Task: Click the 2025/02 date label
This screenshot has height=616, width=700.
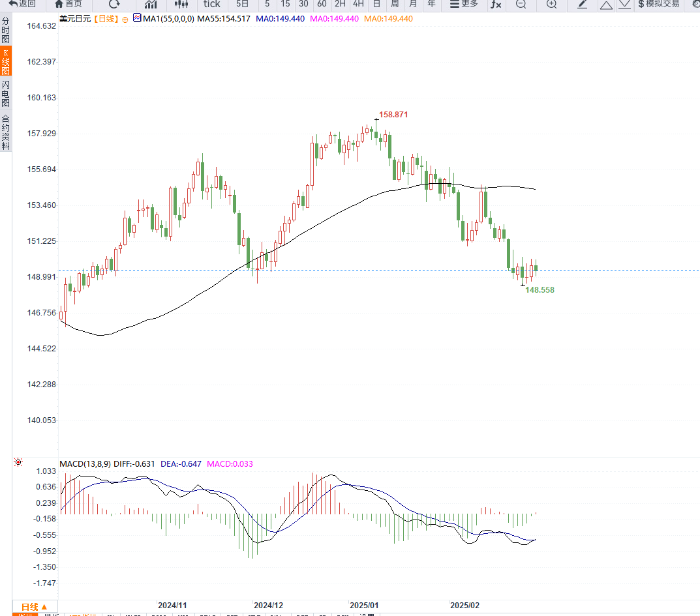Action: coord(464,606)
